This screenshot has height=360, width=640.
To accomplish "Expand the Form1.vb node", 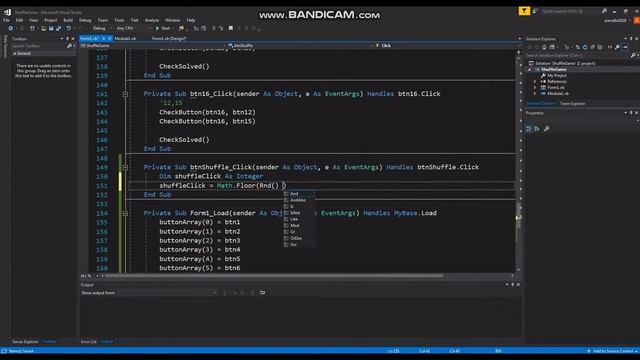I will [x=535, y=87].
